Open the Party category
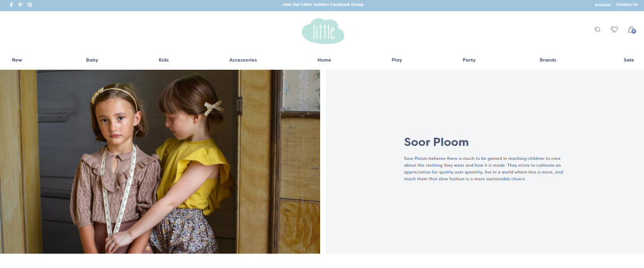 [x=469, y=60]
